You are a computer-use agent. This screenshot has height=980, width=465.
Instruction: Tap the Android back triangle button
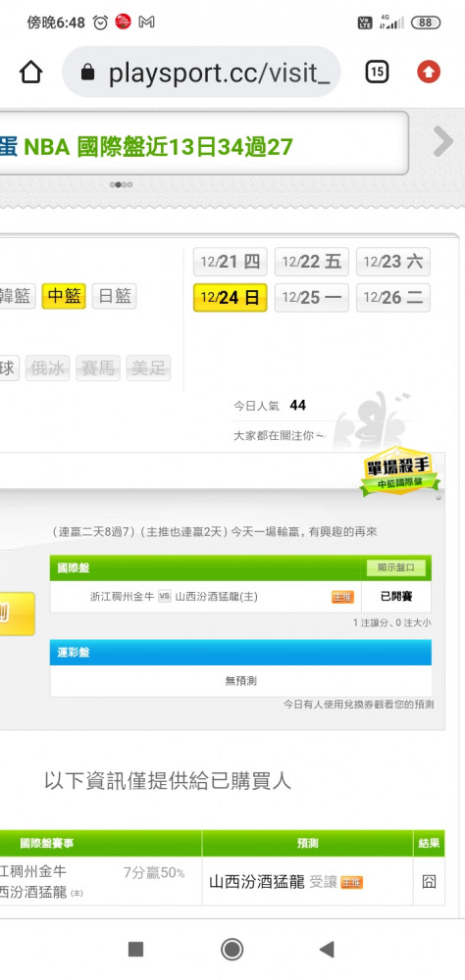327,949
